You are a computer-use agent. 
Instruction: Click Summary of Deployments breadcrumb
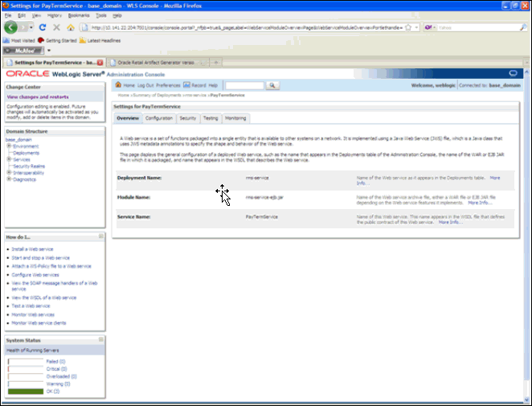click(158, 96)
